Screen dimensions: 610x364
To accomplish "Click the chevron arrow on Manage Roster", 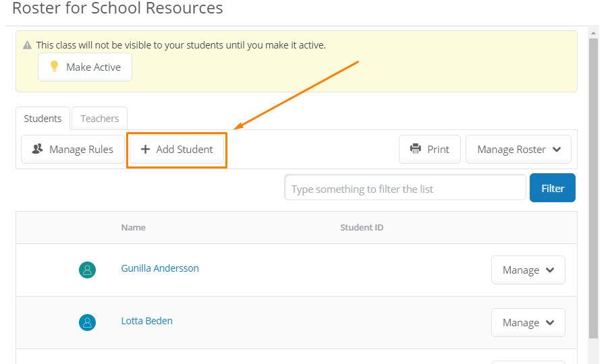I will point(557,149).
